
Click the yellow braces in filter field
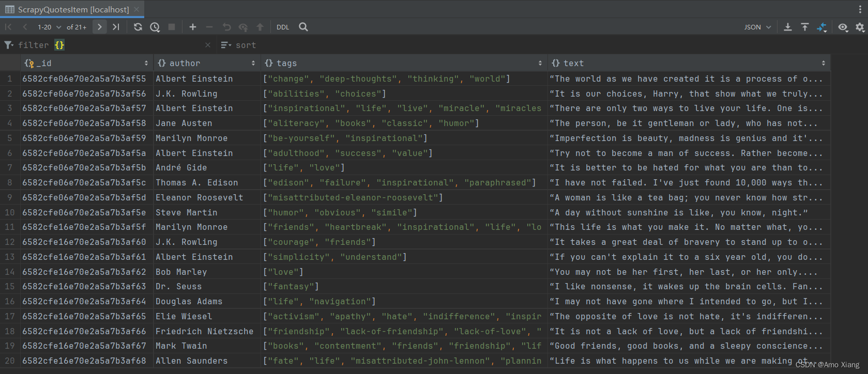[59, 45]
